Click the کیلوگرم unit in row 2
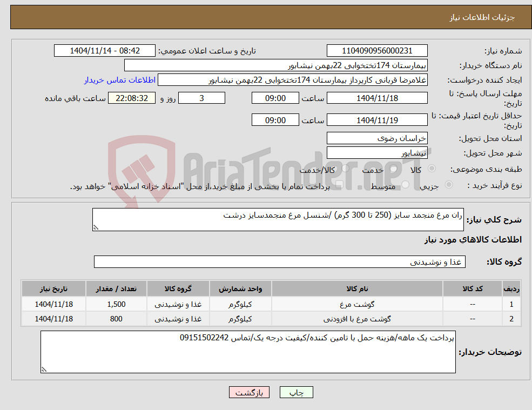532x410 pixels. [x=240, y=319]
